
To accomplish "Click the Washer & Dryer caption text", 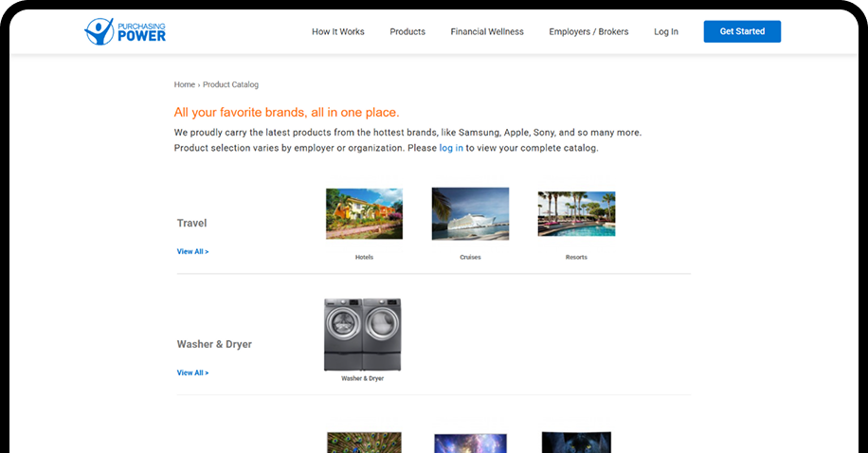I will coord(363,378).
